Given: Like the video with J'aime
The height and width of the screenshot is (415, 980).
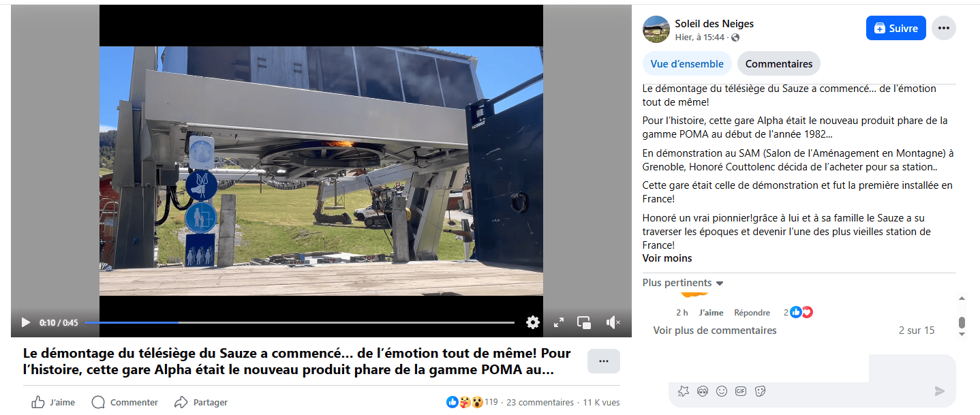Looking at the screenshot, I should click(54, 402).
